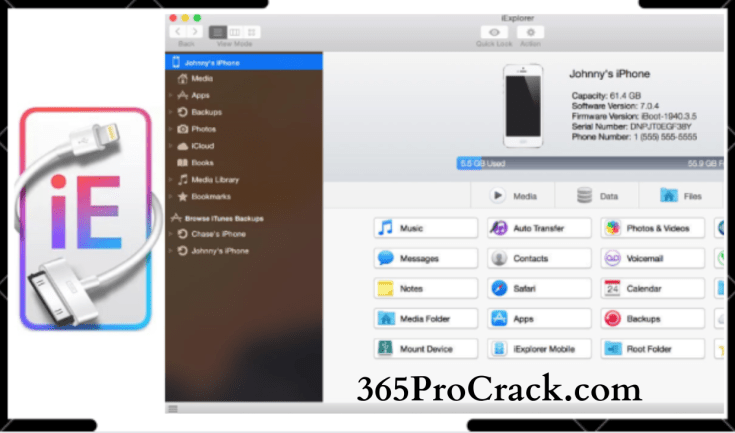Open the Media item in sidebar
The image size is (735, 433).
tap(202, 78)
